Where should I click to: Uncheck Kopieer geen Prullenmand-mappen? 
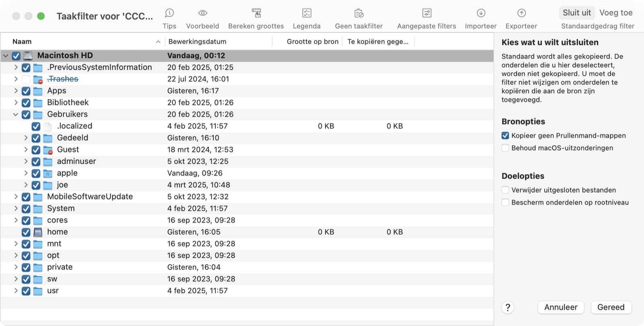506,136
